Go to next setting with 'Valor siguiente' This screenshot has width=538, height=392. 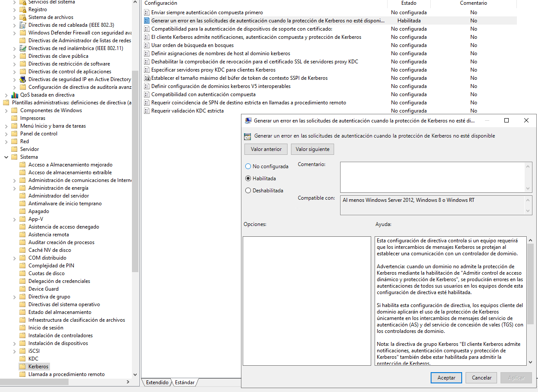[312, 149]
